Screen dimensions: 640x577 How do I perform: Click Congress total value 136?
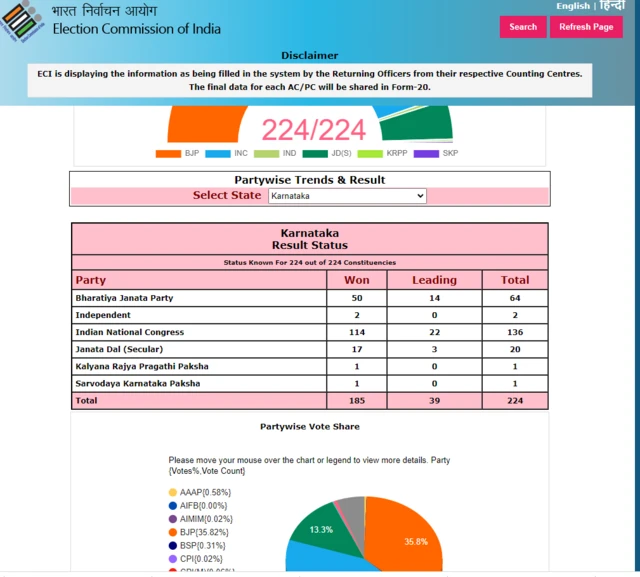click(515, 332)
